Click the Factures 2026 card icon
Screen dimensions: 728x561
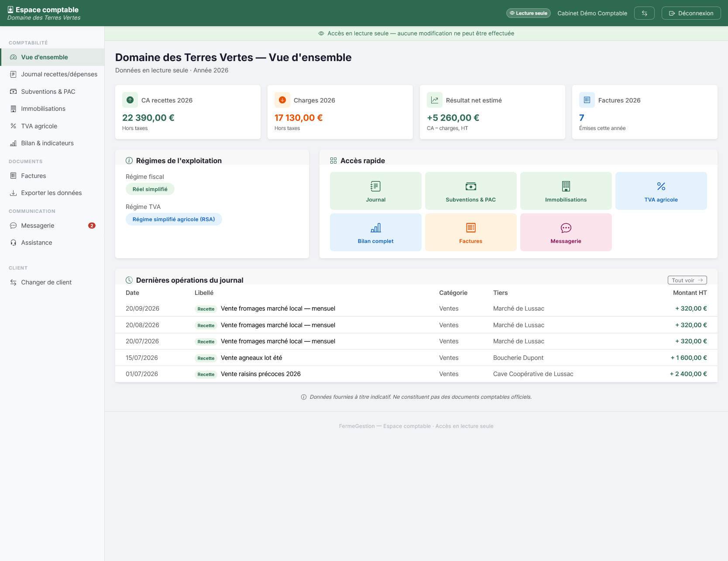pos(587,100)
